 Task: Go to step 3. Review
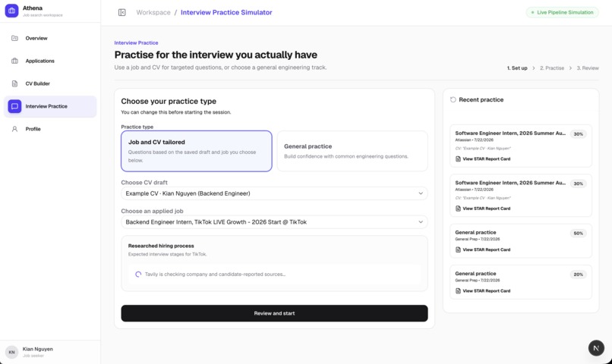(x=588, y=67)
